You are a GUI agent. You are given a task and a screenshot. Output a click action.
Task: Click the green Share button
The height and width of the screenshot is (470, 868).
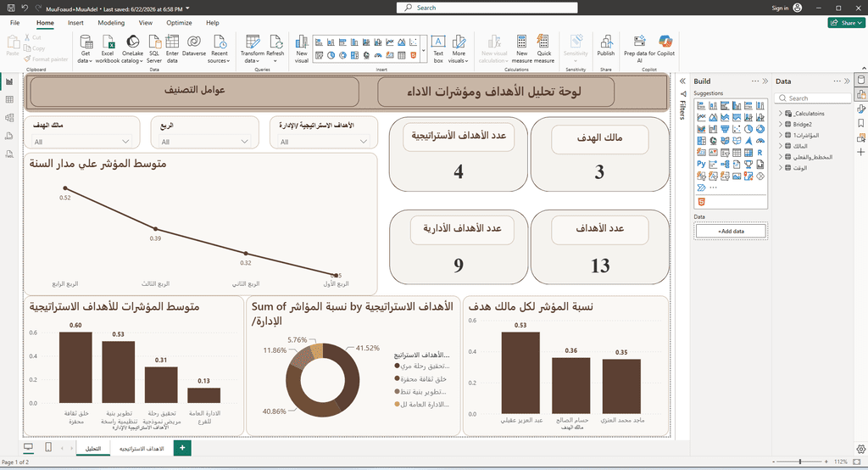point(847,23)
